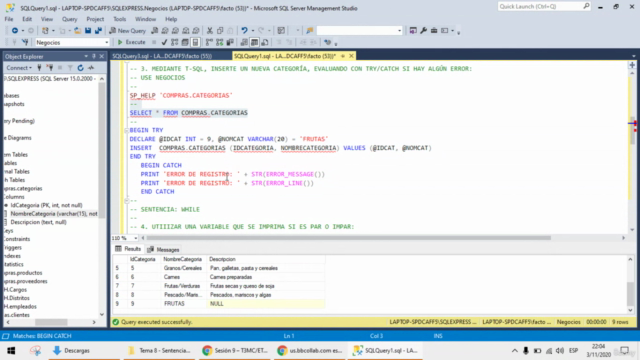Screen dimensions: 640x360
Task: Switch output to Results to File
Action: (265, 42)
